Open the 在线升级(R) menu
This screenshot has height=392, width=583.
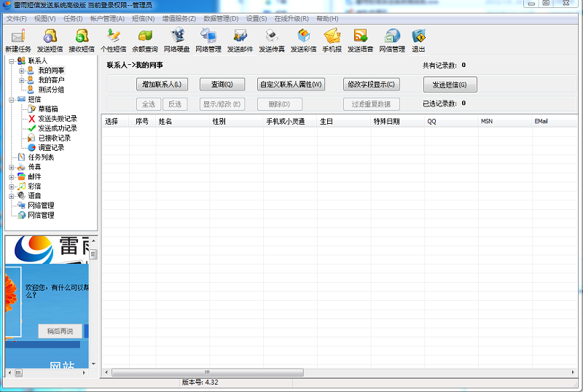[291, 19]
